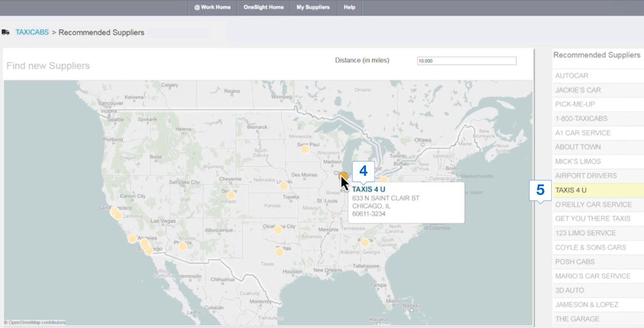This screenshot has width=644, height=328.
Task: Select TAXIS 4 U in supplier list
Action: (571, 190)
